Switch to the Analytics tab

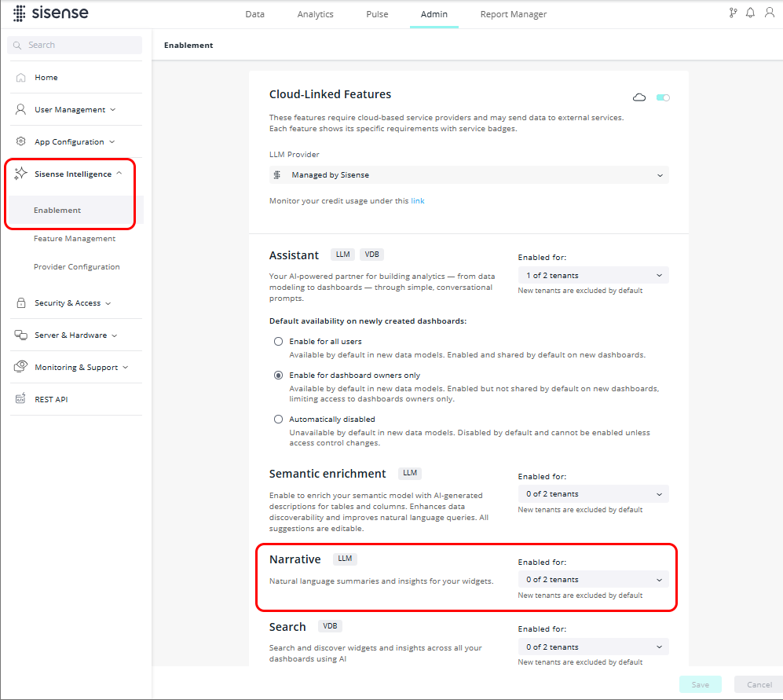click(315, 14)
